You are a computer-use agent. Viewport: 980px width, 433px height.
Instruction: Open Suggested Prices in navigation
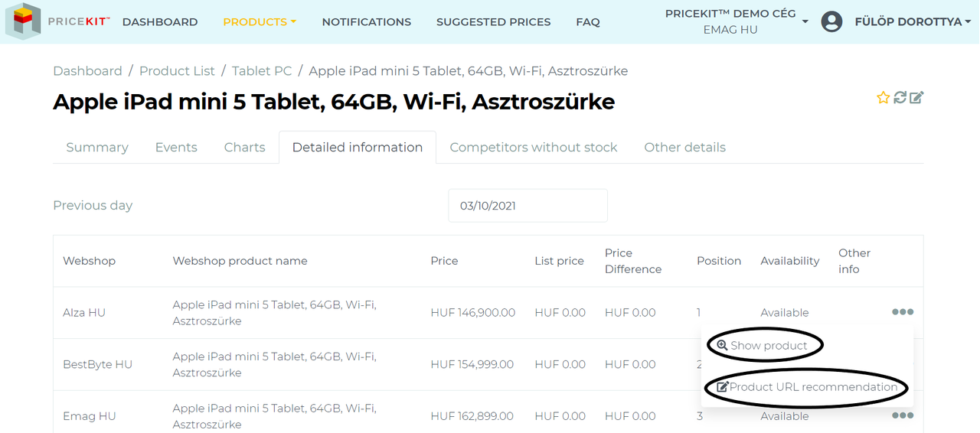[493, 22]
